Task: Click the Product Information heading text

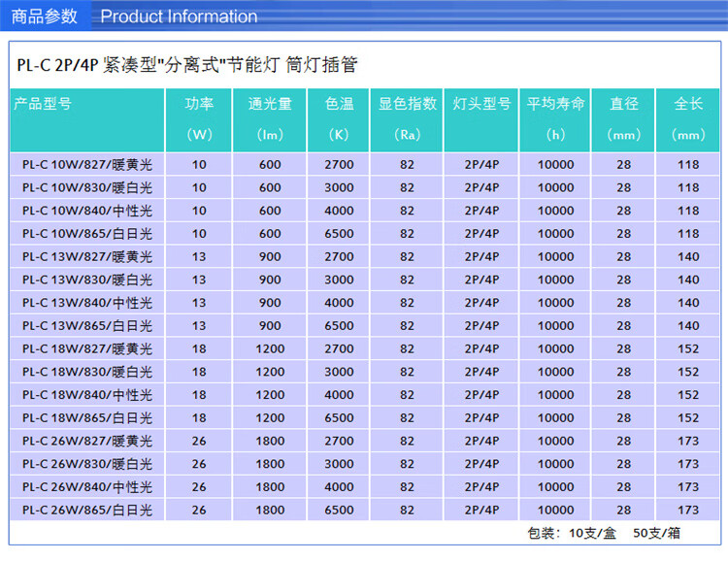Action: pos(179,16)
